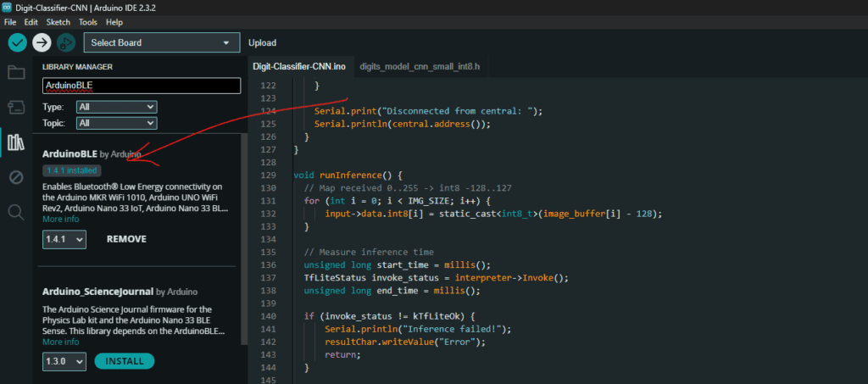The width and height of the screenshot is (868, 384).
Task: Start the Debug button in toolbar
Action: coord(66,42)
